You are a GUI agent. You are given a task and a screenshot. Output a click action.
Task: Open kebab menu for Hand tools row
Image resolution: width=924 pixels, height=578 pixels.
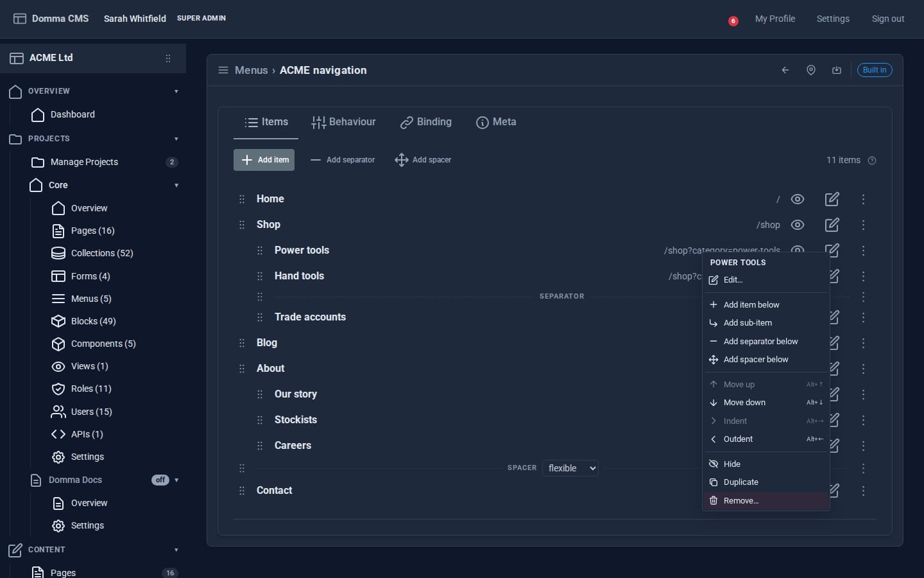(x=863, y=276)
